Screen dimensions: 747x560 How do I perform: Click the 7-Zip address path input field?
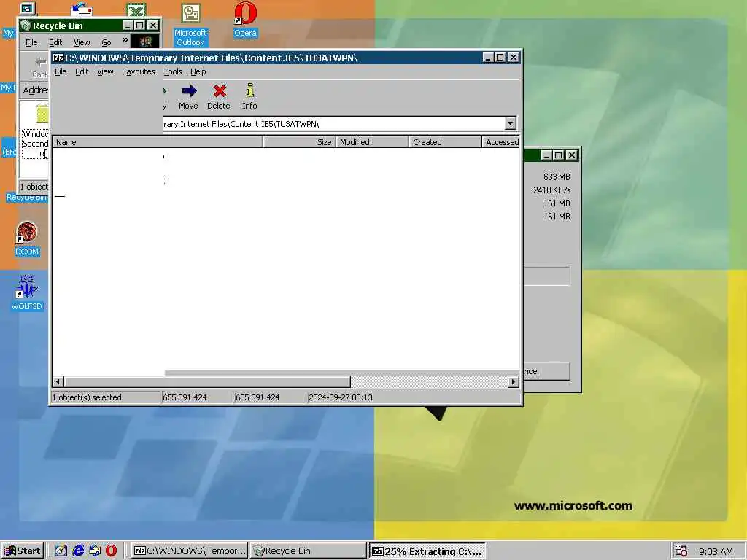334,124
